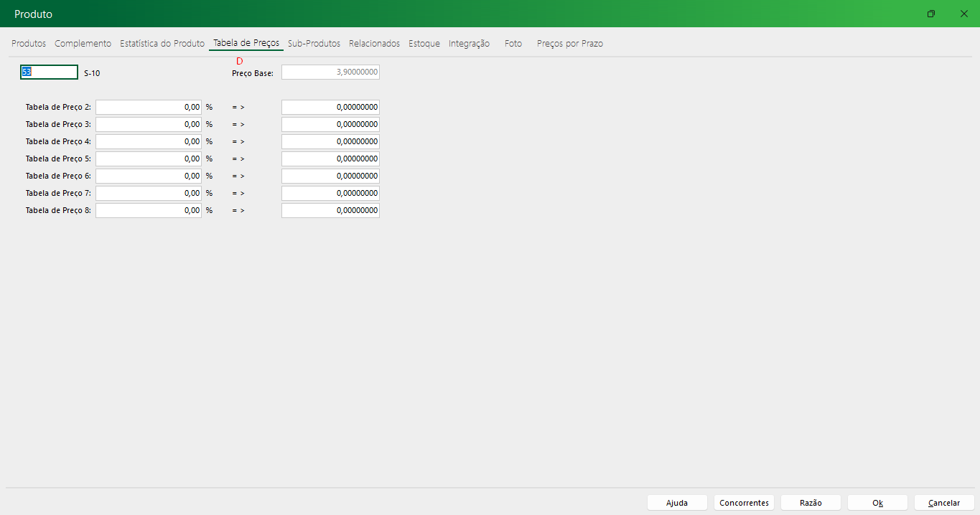This screenshot has height=515, width=980.
Task: Focus the product code field containing 53
Action: pos(49,72)
